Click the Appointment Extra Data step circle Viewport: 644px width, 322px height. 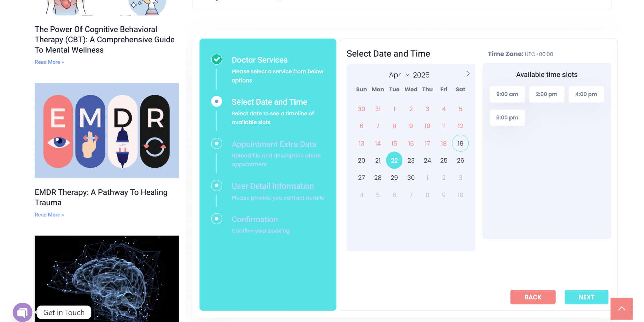click(x=217, y=144)
